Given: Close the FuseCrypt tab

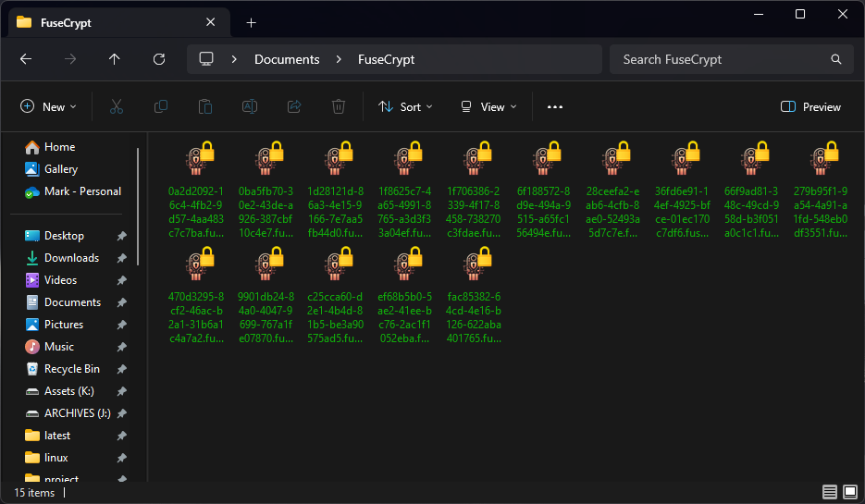Looking at the screenshot, I should [211, 22].
